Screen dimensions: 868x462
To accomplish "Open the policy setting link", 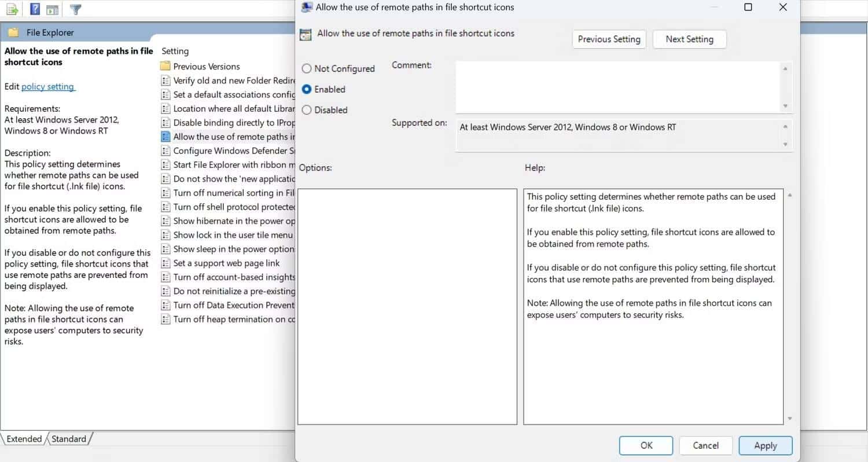I will (48, 86).
